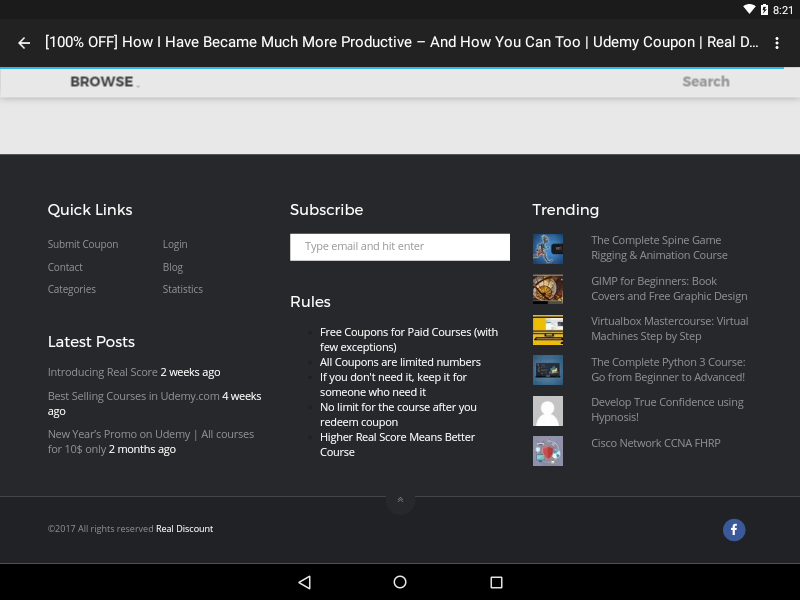Open Cisco Network CCNA FHRP link
800x600 pixels.
tap(656, 443)
